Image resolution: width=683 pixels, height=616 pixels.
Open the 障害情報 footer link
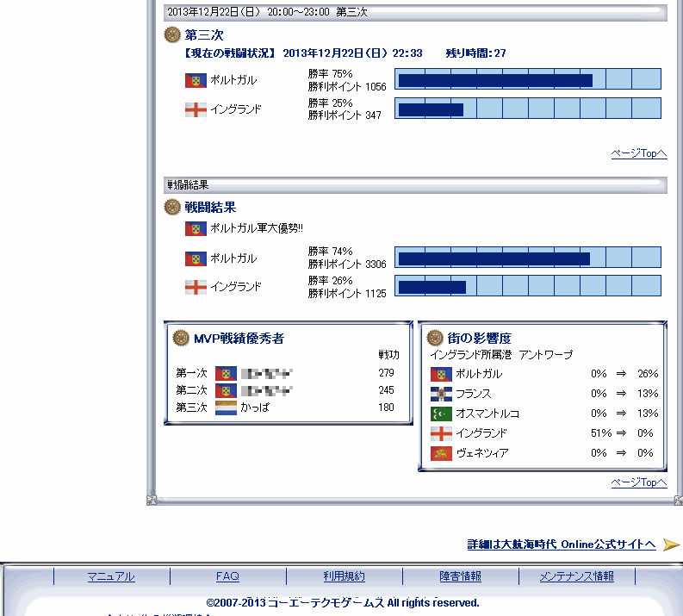point(461,576)
